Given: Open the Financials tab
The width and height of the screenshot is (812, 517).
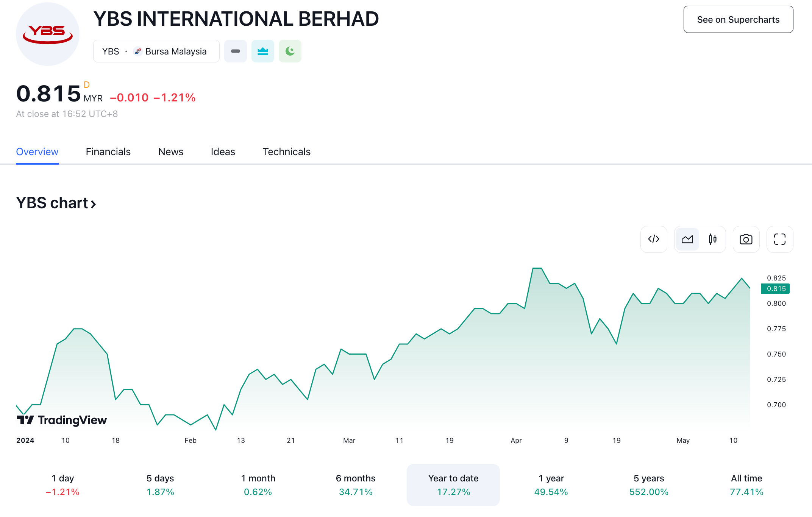Looking at the screenshot, I should 108,152.
